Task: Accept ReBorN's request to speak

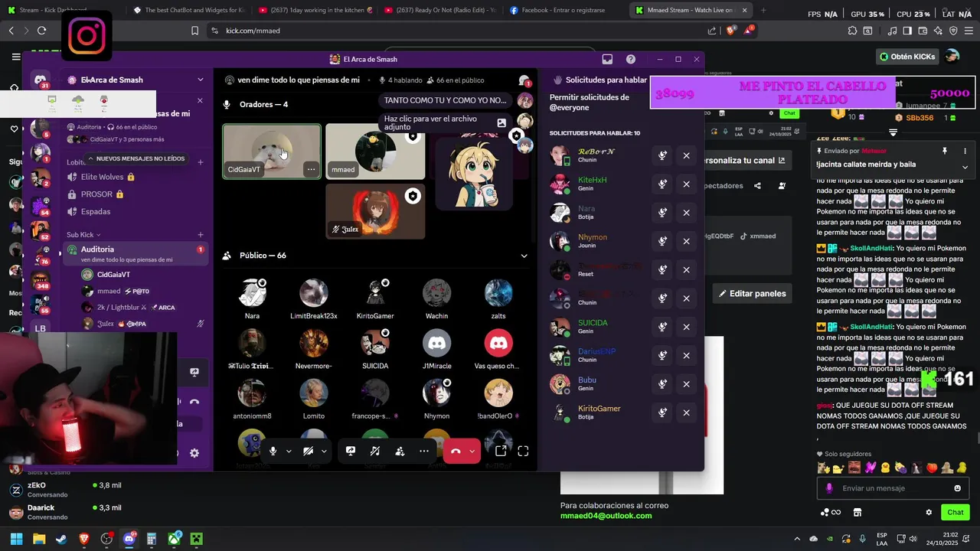Action: tap(663, 155)
